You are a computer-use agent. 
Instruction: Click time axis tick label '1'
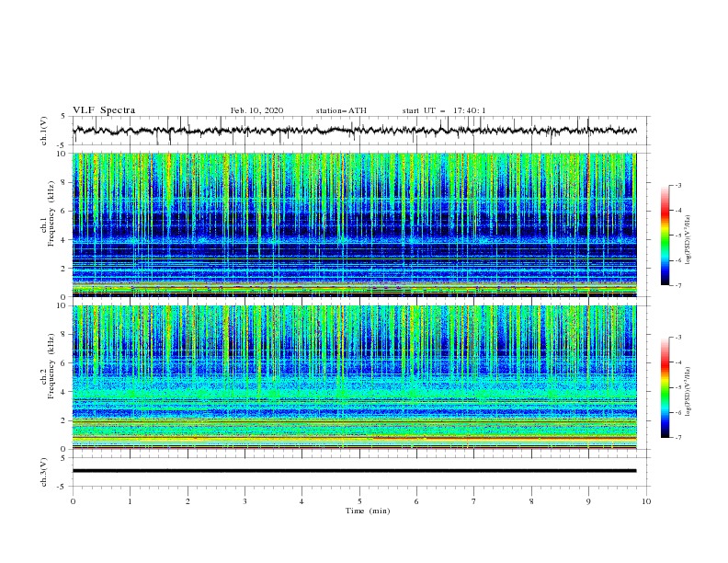[x=131, y=501]
